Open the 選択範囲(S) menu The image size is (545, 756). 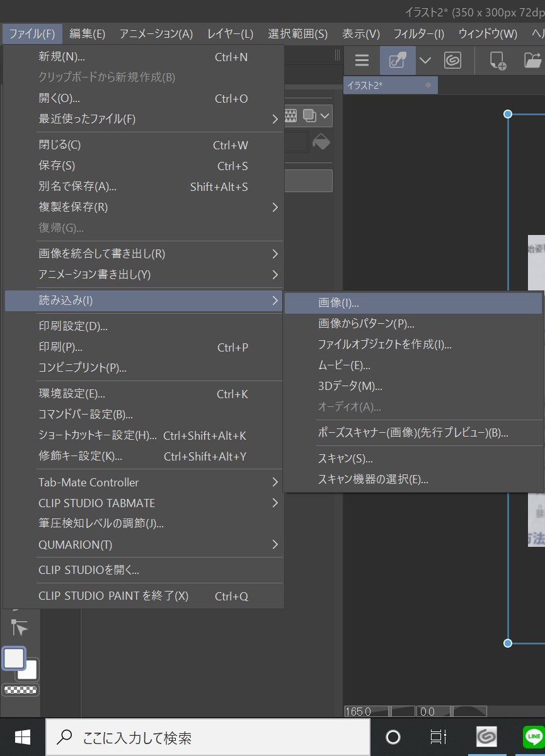point(298,34)
